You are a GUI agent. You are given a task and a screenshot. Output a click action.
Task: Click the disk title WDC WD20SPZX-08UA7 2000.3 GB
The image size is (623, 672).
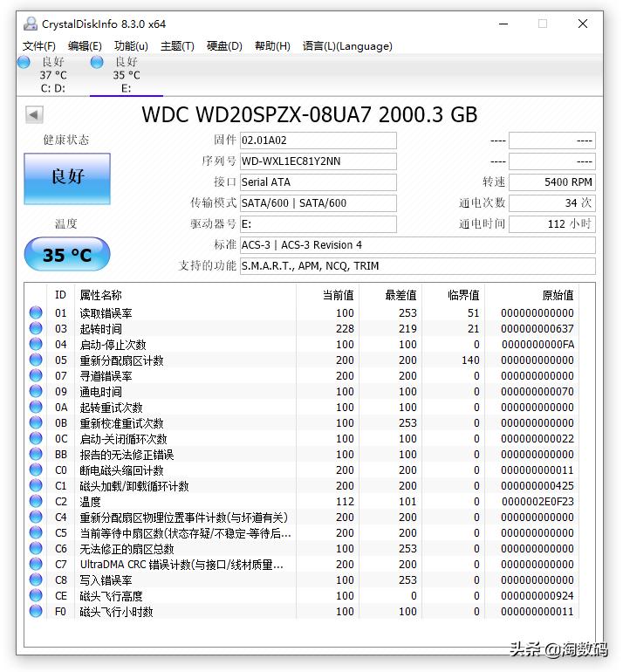(x=310, y=114)
